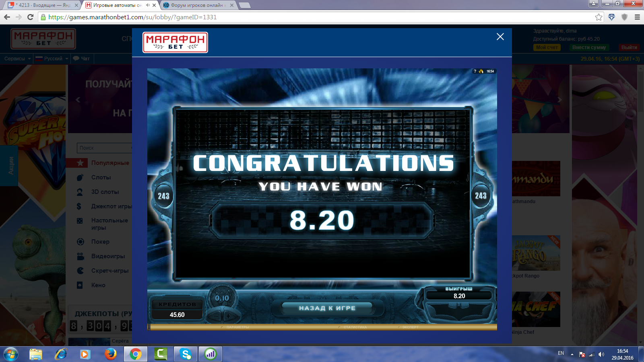Select 3D слоты category
Image resolution: width=644 pixels, height=362 pixels.
[x=105, y=192]
